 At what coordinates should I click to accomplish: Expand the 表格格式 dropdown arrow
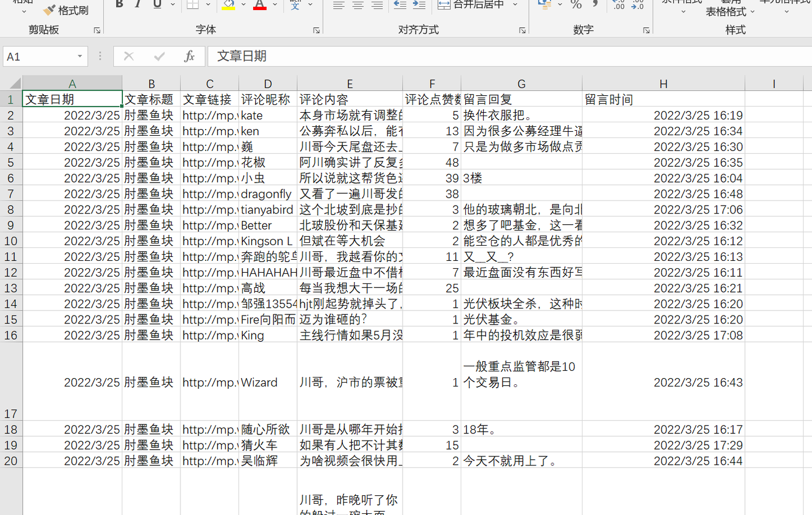752,11
